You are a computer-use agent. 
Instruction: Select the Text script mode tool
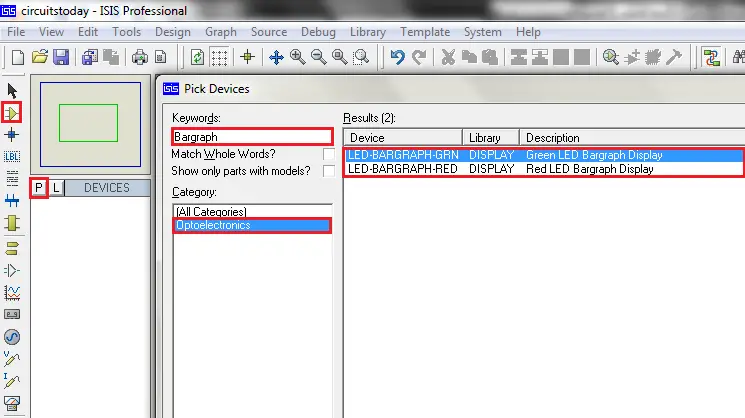click(x=12, y=179)
